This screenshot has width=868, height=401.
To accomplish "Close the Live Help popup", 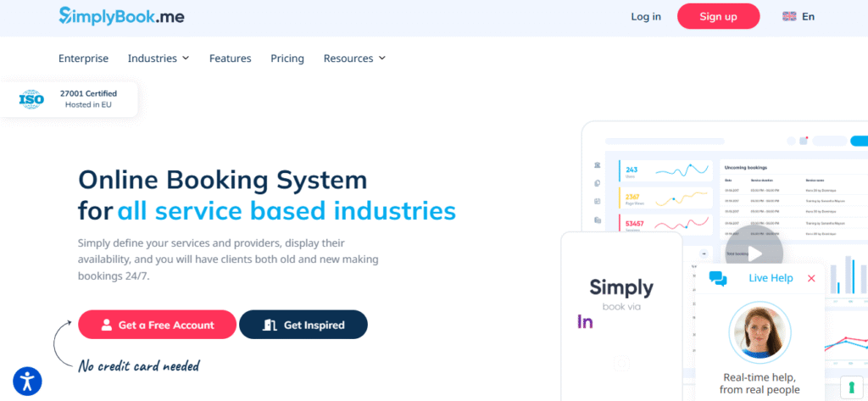I will pyautogui.click(x=811, y=278).
